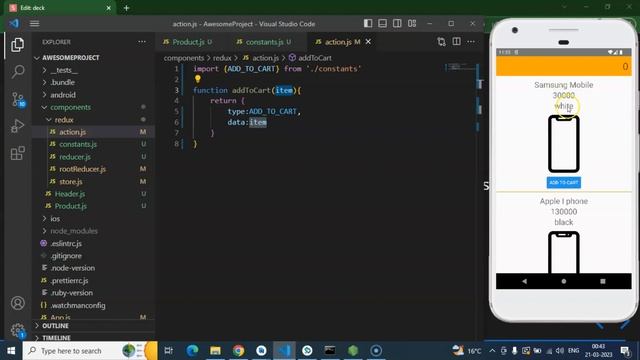Split the editor to the right
Screen dimensions: 640x360
[x=456, y=42]
